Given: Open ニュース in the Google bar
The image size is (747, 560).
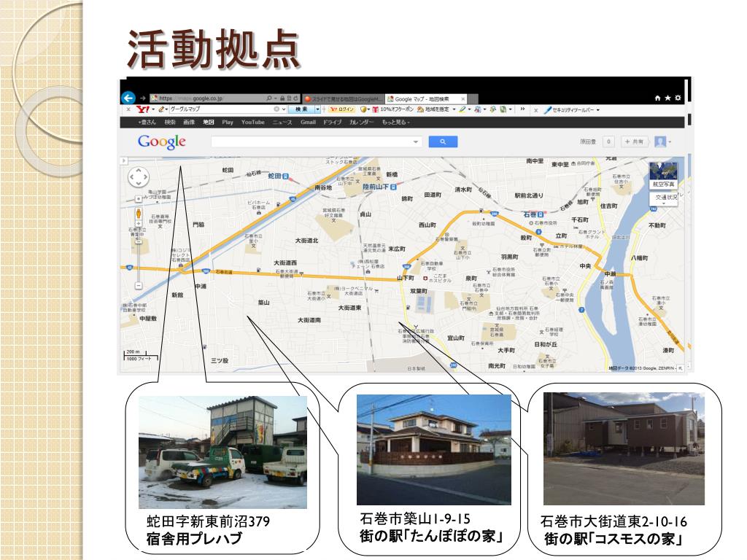Looking at the screenshot, I should 282,122.
